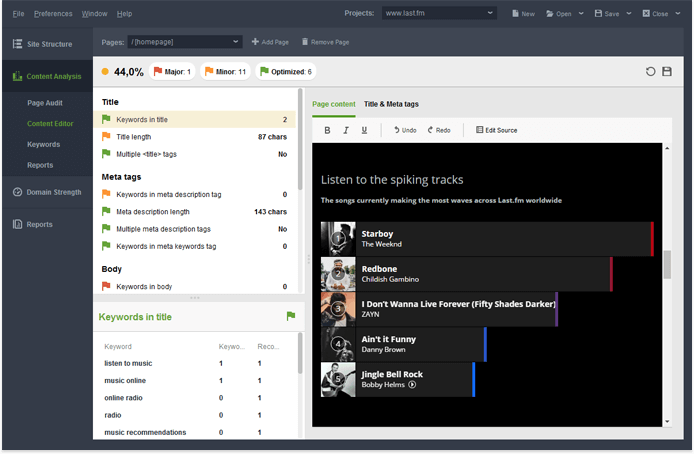Image resolution: width=694 pixels, height=454 pixels.
Task: Expand the Save dropdown arrow
Action: pos(627,14)
